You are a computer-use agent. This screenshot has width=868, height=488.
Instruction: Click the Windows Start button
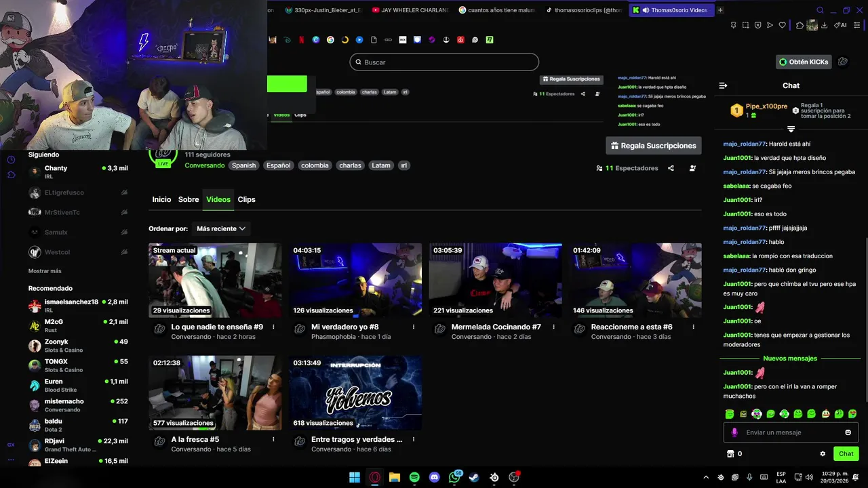coord(355,477)
